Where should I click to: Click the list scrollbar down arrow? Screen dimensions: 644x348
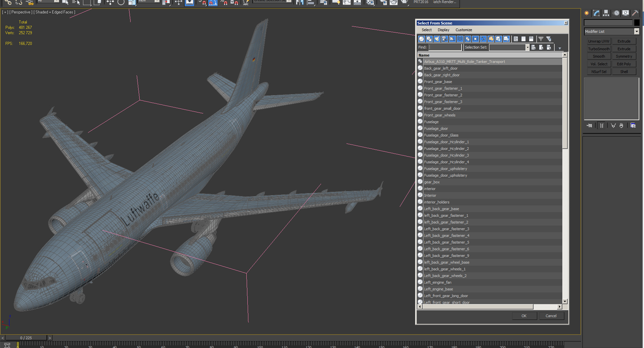(565, 301)
